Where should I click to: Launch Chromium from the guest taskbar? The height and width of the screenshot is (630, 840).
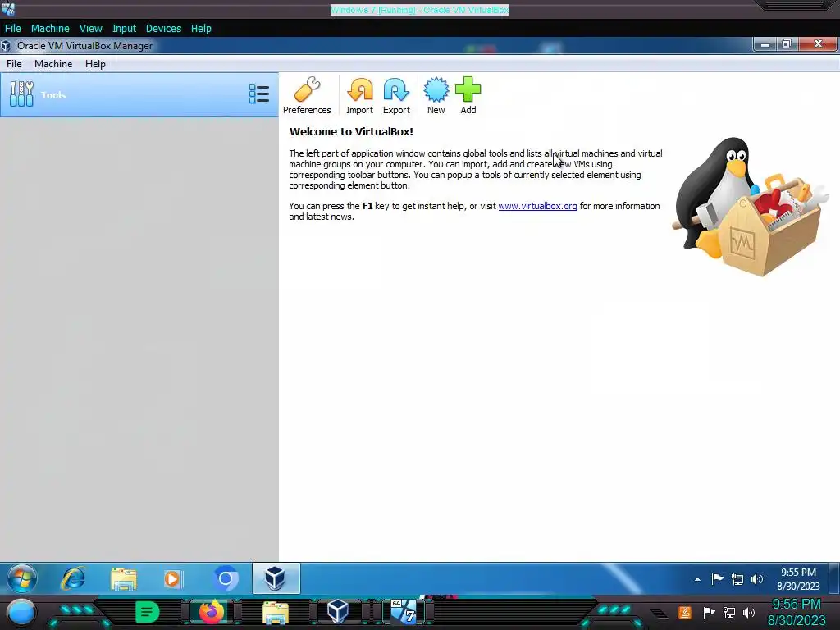226,579
